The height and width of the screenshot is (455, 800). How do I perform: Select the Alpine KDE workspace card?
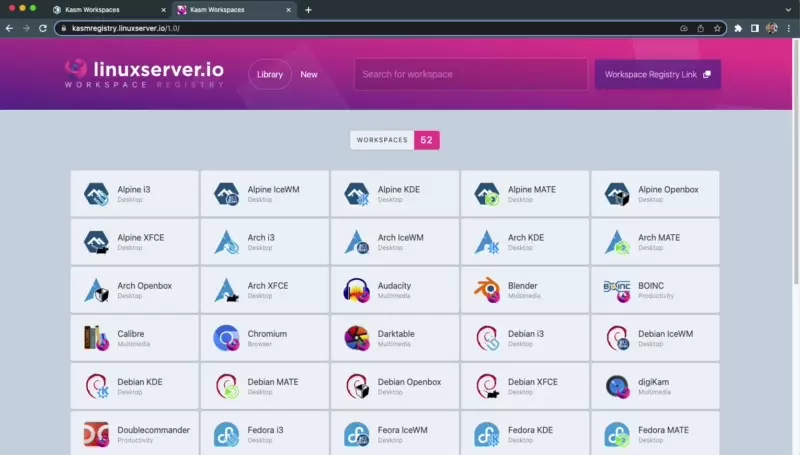point(395,194)
